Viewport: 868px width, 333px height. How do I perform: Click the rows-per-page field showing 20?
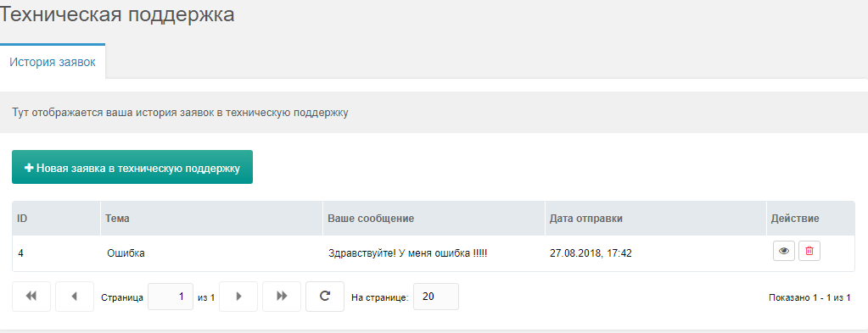point(435,297)
